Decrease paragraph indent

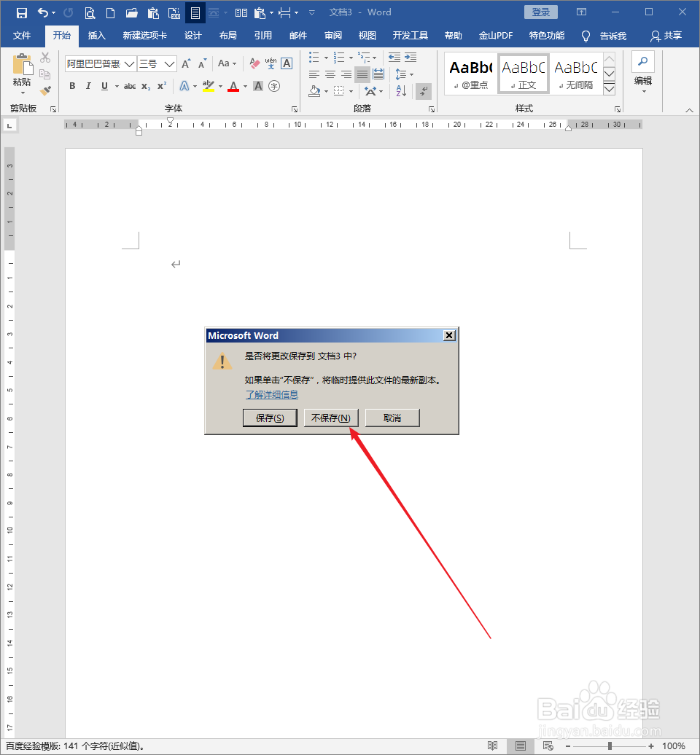click(x=394, y=58)
